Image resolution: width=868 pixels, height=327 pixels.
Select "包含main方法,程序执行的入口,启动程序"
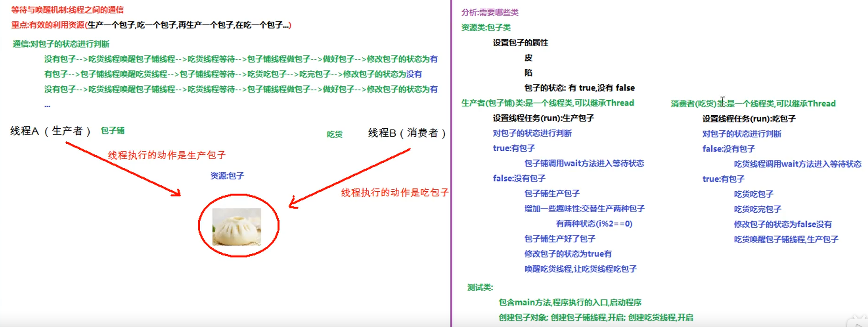(x=570, y=303)
